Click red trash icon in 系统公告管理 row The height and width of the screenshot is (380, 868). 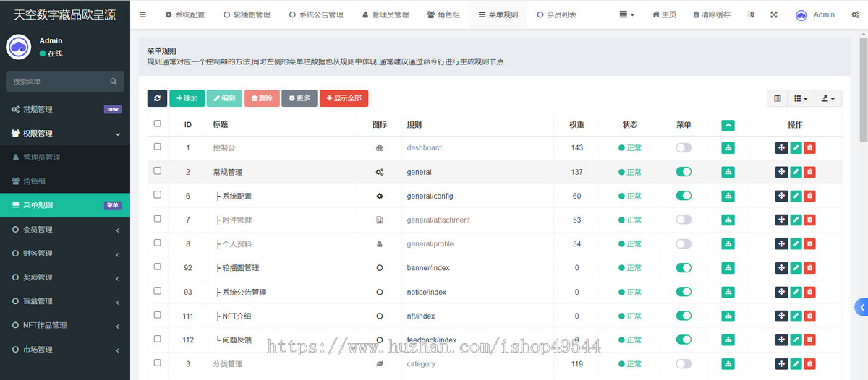(809, 292)
